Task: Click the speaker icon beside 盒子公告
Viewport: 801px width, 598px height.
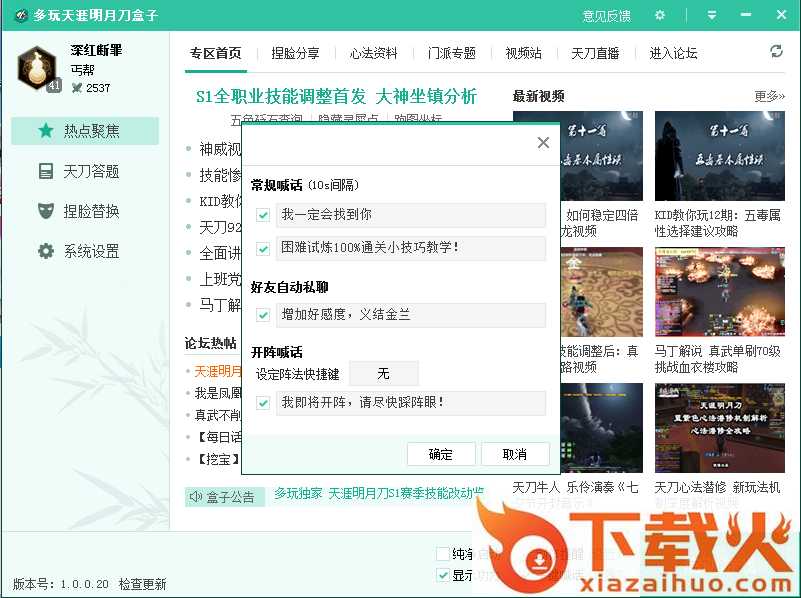Action: pos(195,496)
